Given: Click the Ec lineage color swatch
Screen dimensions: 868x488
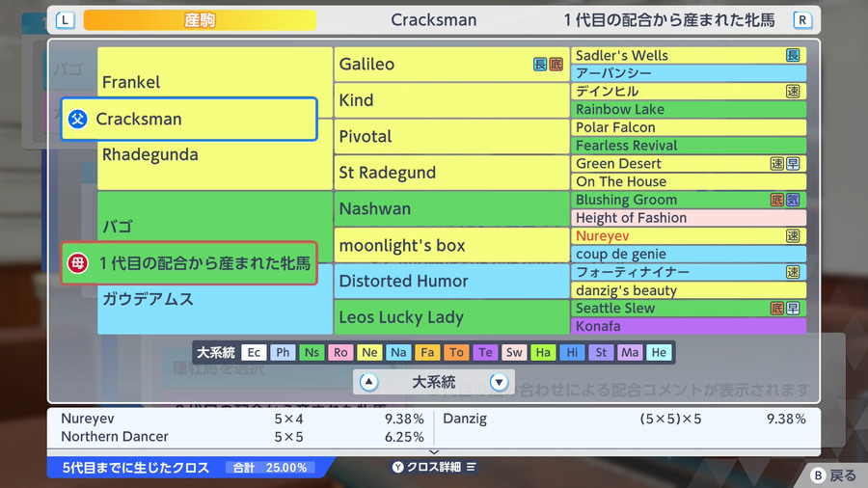Looking at the screenshot, I should coord(254,352).
